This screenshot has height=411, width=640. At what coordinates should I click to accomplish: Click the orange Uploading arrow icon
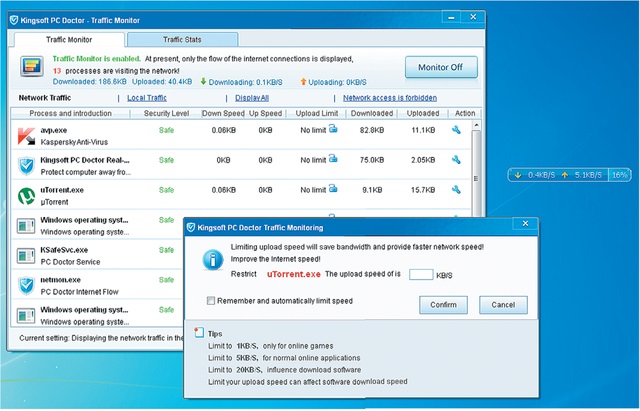click(303, 82)
